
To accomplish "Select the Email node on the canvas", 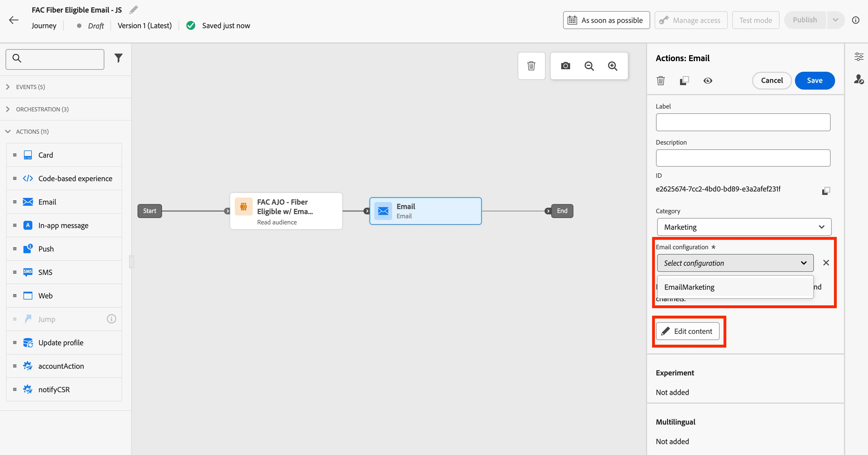I will 425,211.
